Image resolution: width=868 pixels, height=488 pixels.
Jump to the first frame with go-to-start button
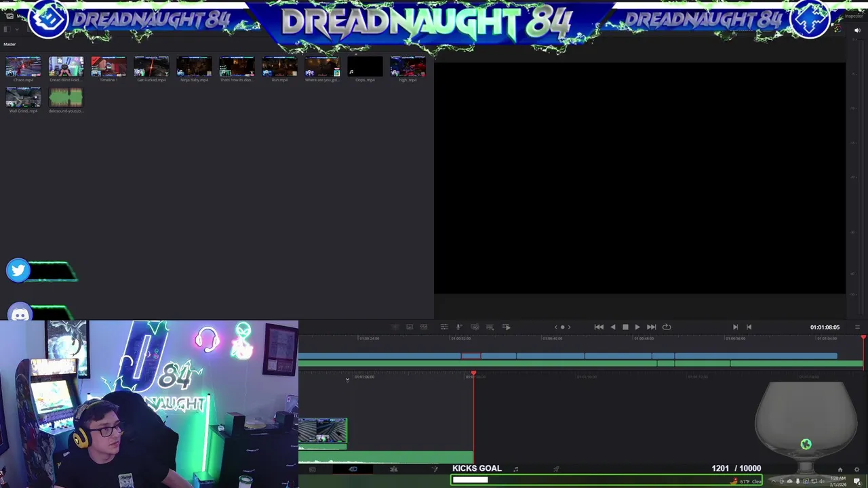pos(599,327)
